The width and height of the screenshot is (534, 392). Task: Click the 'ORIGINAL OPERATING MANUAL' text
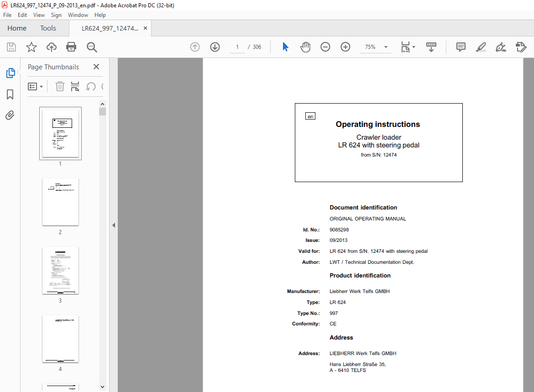[x=368, y=219]
